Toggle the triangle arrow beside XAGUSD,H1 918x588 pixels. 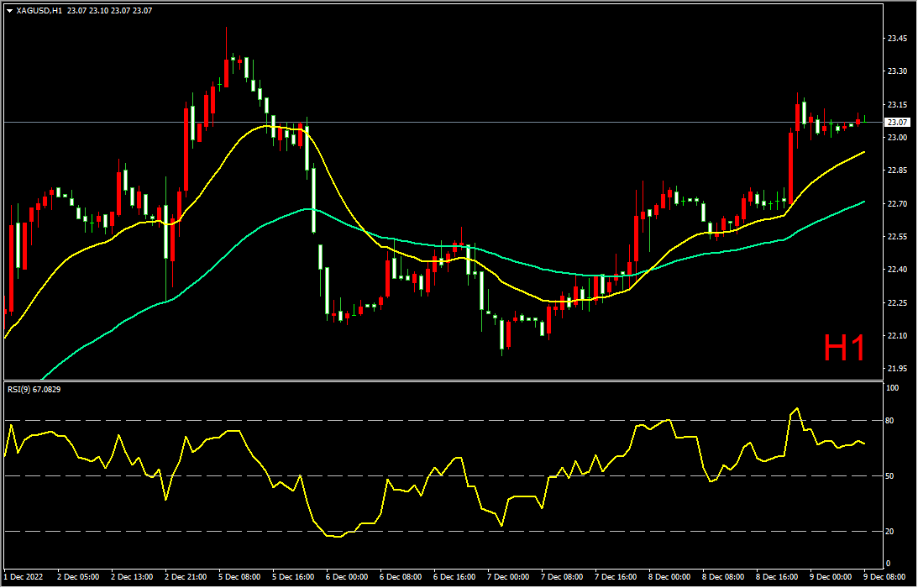(9, 11)
